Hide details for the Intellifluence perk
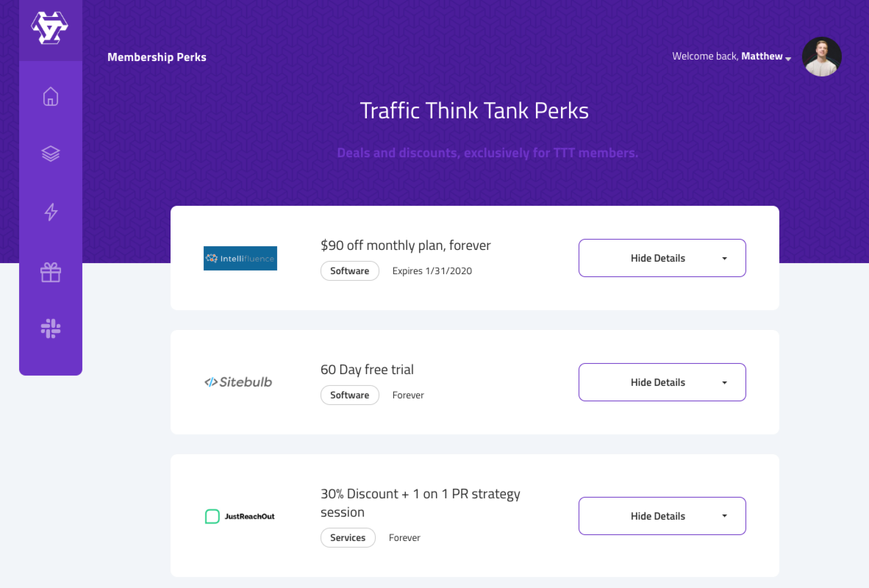 click(x=658, y=258)
